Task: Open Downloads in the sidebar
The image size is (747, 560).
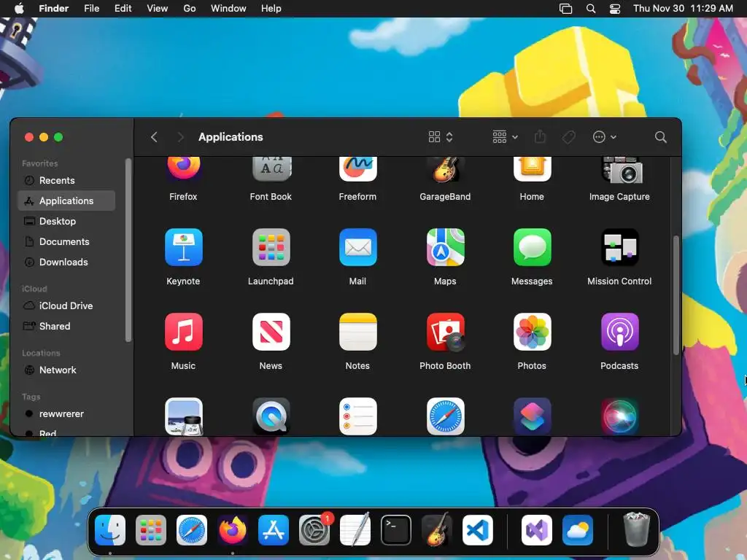Action: [x=66, y=262]
